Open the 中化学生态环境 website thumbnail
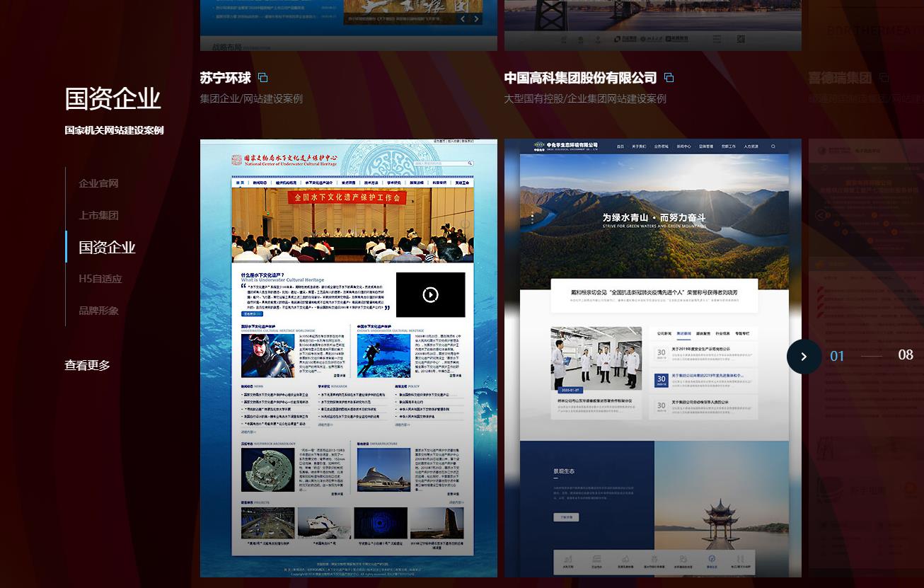 652,357
